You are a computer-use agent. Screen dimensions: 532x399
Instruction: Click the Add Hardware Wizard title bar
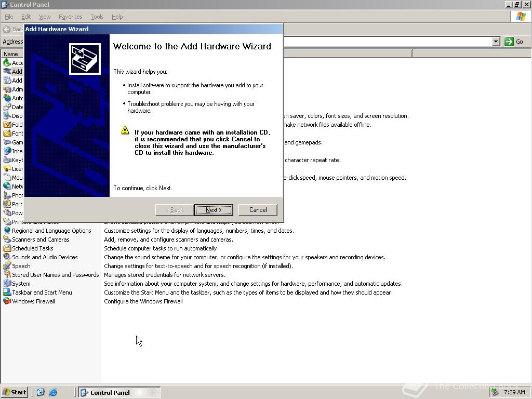click(154, 29)
